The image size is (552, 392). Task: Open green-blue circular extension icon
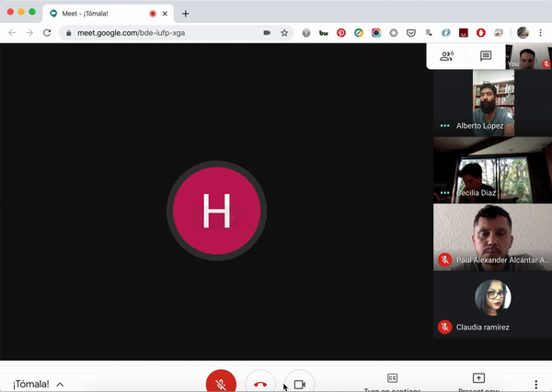(x=359, y=33)
